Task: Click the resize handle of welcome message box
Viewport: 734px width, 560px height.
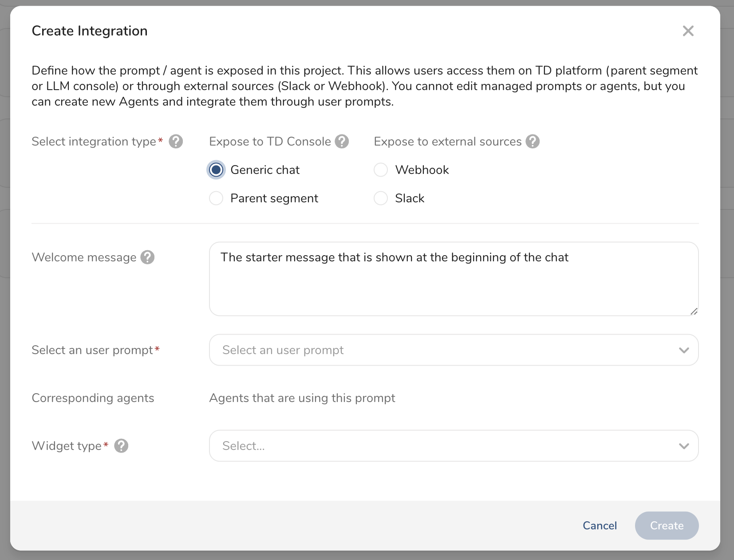Action: 694,312
